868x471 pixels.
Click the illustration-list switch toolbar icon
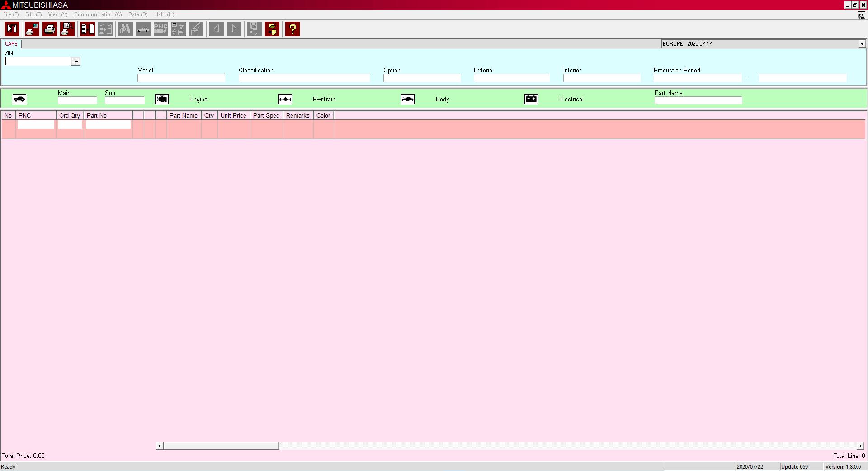pyautogui.click(x=179, y=29)
